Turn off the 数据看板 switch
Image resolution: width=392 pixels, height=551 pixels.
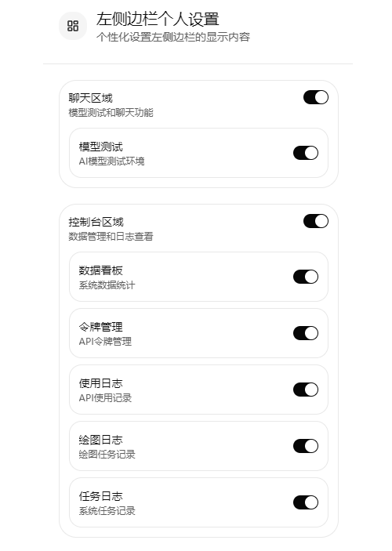click(x=306, y=277)
